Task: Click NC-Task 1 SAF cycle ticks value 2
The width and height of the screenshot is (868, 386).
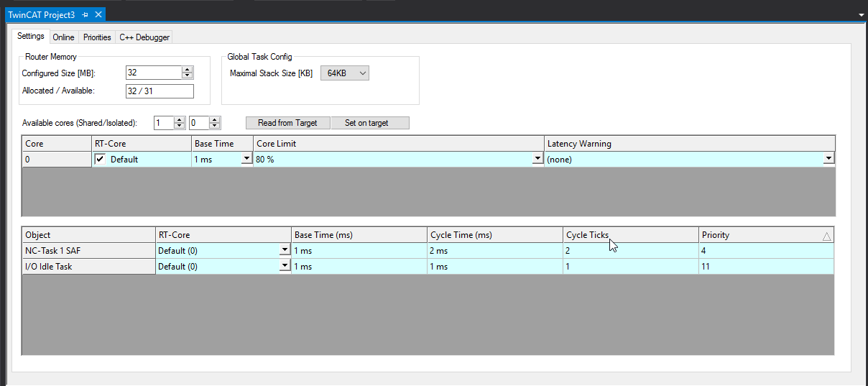Action: tap(631, 251)
